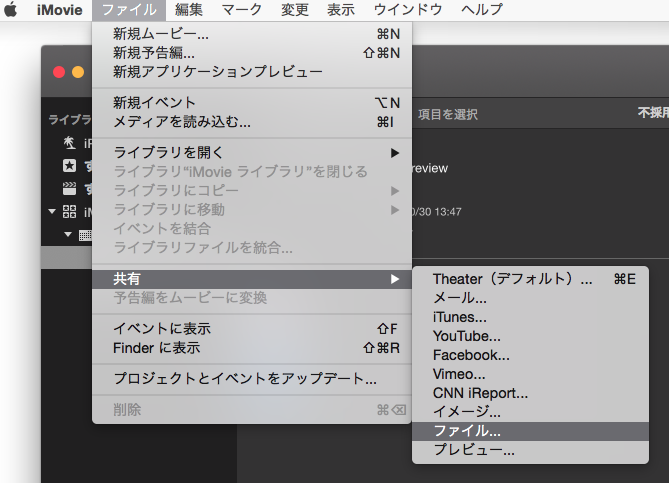Select the star events icon in sidebar
This screenshot has width=669, height=483.
[x=70, y=166]
